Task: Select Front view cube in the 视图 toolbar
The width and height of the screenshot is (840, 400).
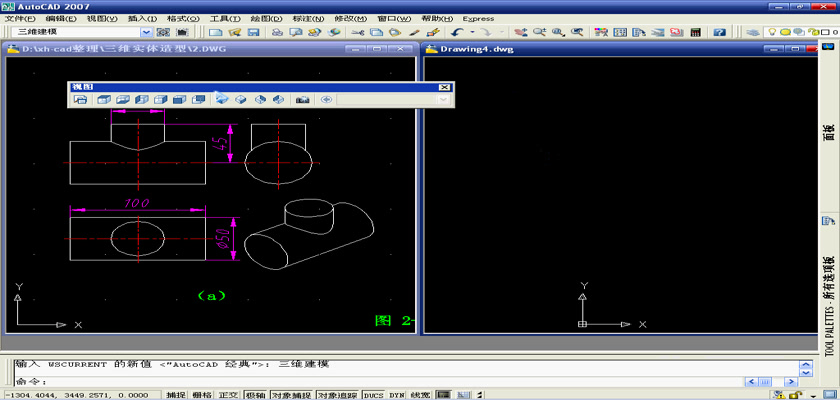Action: [179, 100]
